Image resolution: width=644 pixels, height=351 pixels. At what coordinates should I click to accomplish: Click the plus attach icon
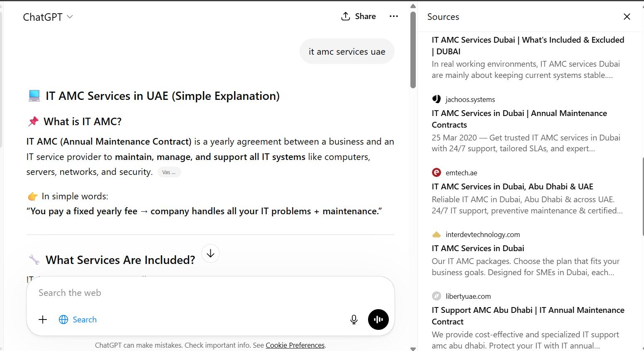coord(43,320)
